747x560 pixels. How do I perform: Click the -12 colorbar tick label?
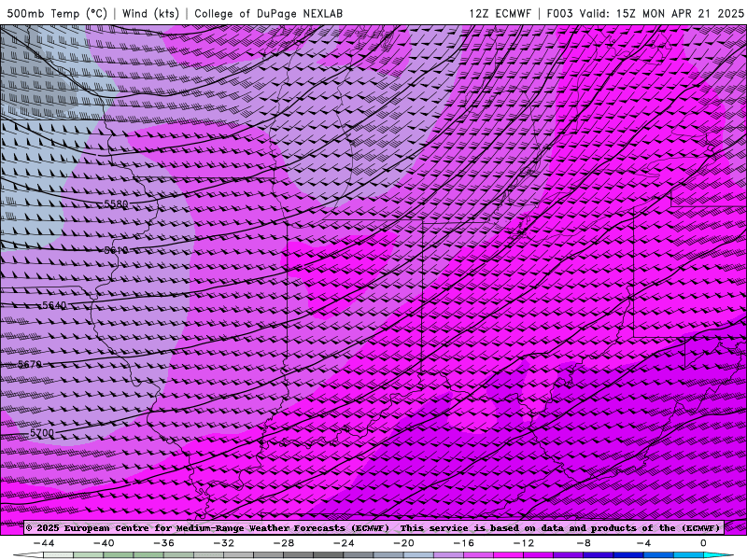click(524, 543)
